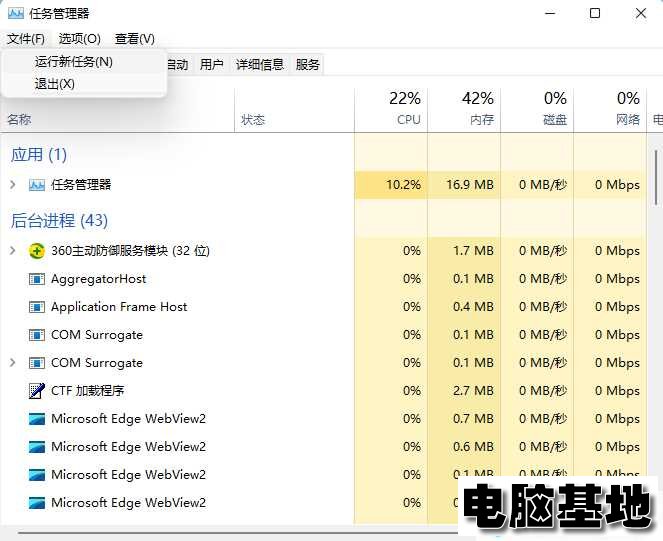
Task: Click the vertical scrollbar thumb
Action: point(656,178)
